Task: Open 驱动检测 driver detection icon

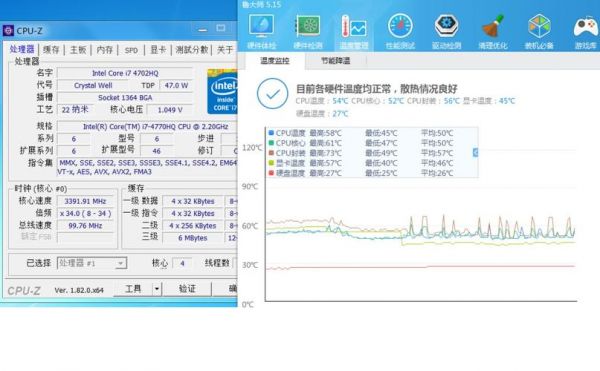Action: pos(446,31)
